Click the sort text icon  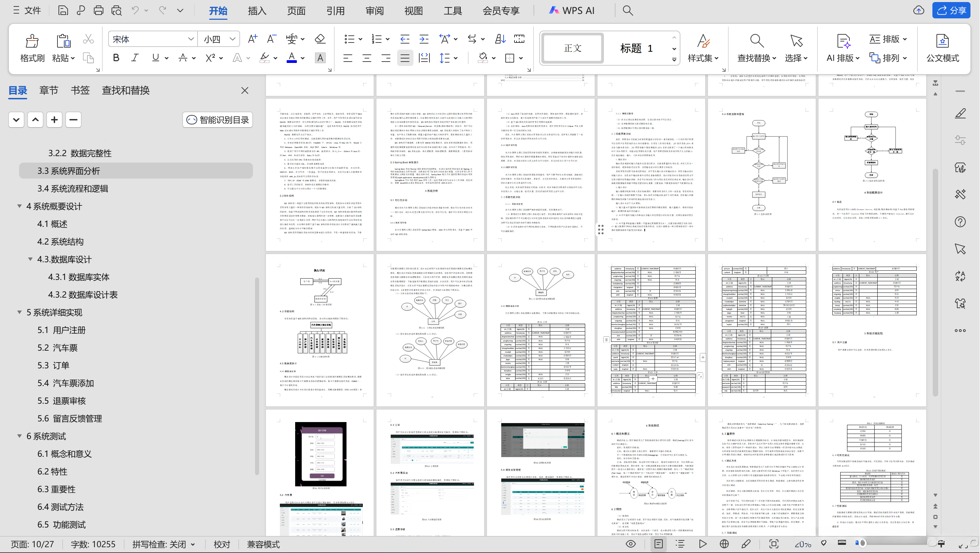click(500, 39)
